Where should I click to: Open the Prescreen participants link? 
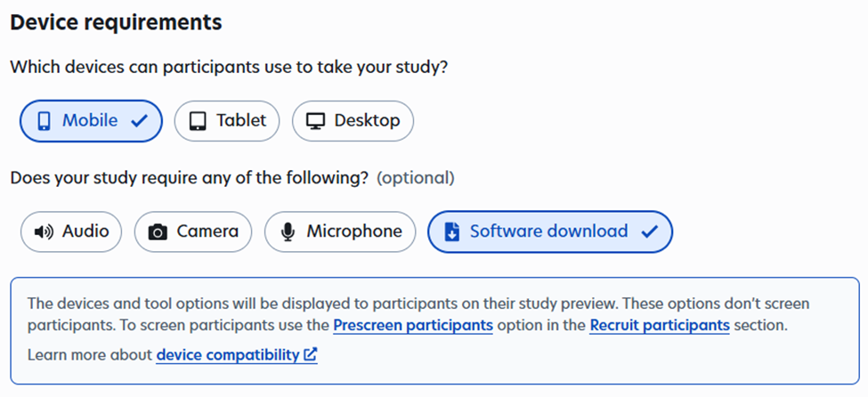413,326
